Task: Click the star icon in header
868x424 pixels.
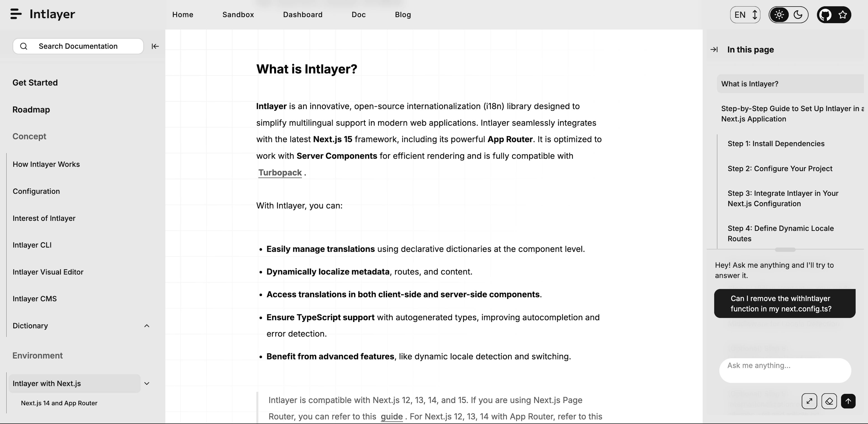Action: [843, 15]
